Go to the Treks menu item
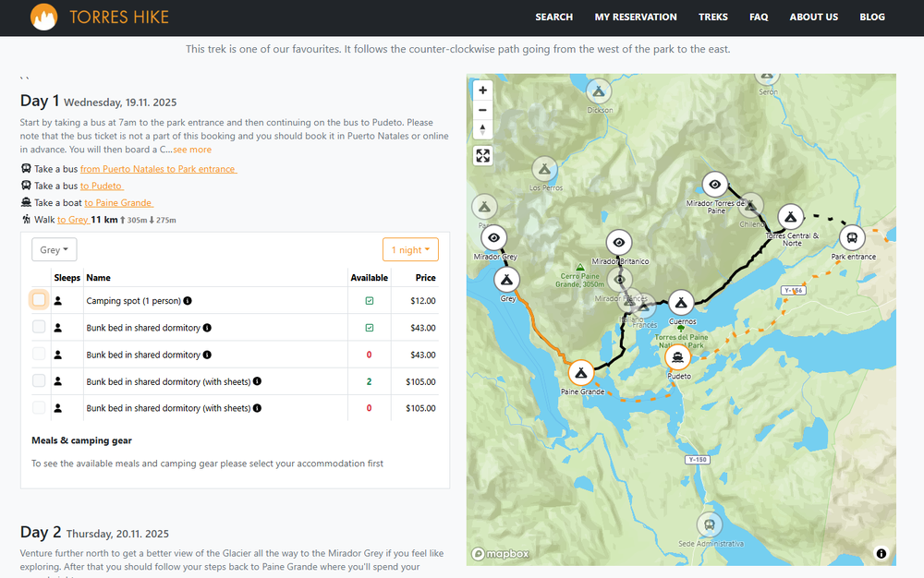 [712, 17]
